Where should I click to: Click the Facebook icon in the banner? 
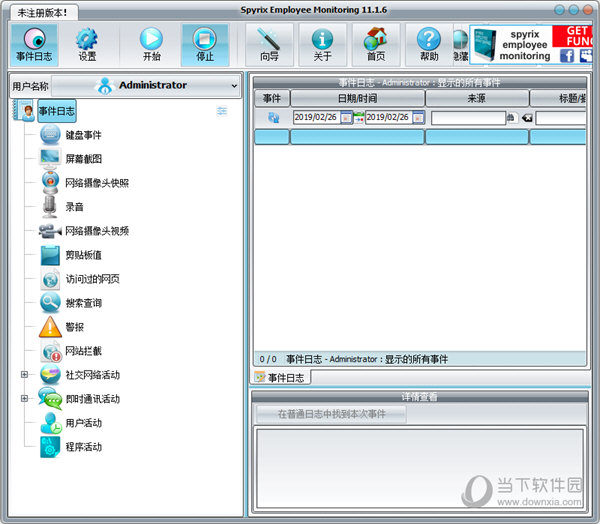point(567,56)
